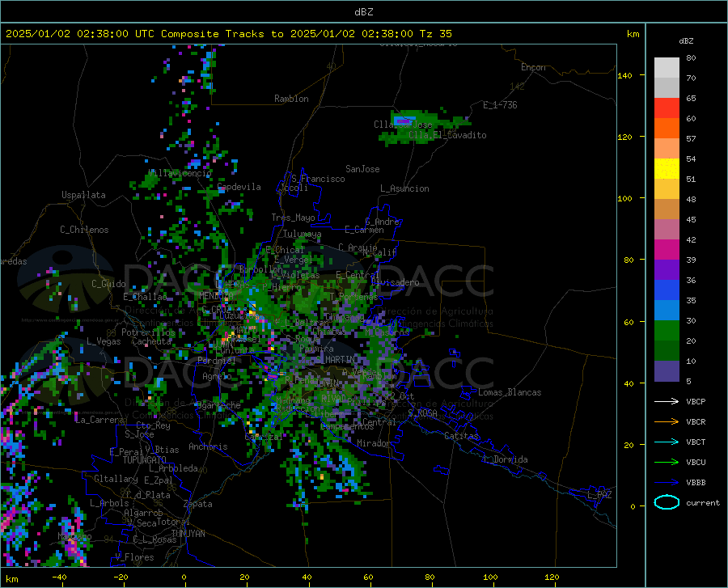Screen dimensions: 728x588
Task: Click the 'Tz 35' header value
Action: coord(435,34)
